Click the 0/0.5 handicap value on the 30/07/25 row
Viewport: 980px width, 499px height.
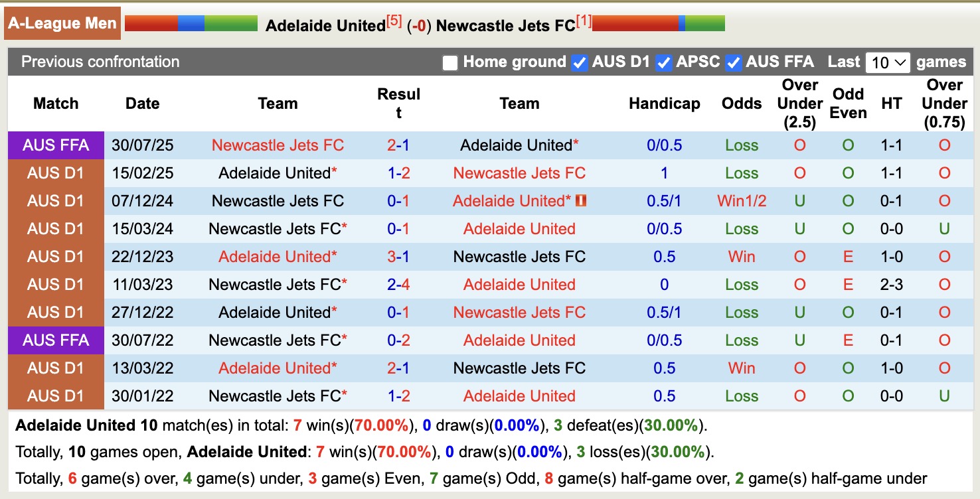[663, 145]
